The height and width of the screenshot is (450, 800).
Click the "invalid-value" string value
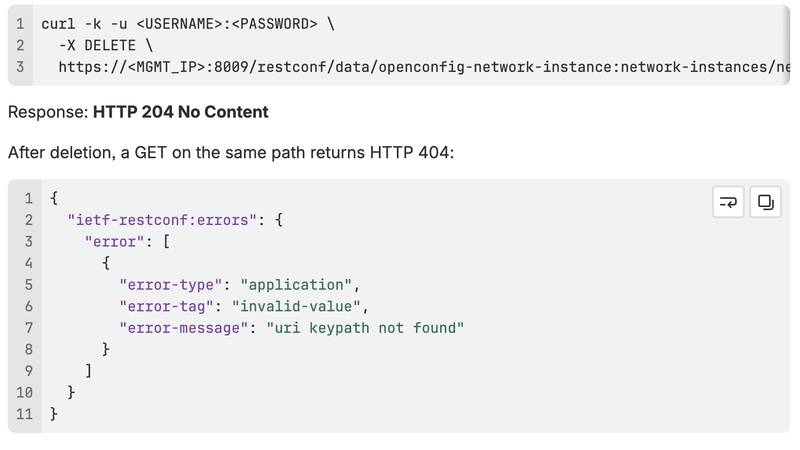pos(296,306)
